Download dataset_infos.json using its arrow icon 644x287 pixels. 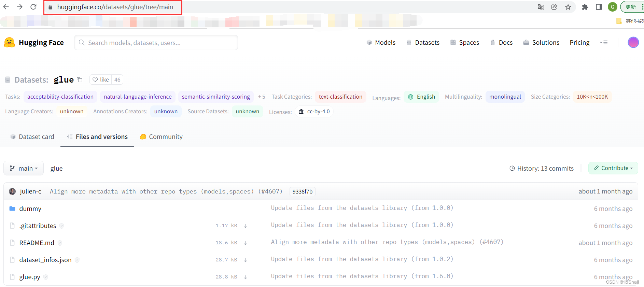point(246,260)
